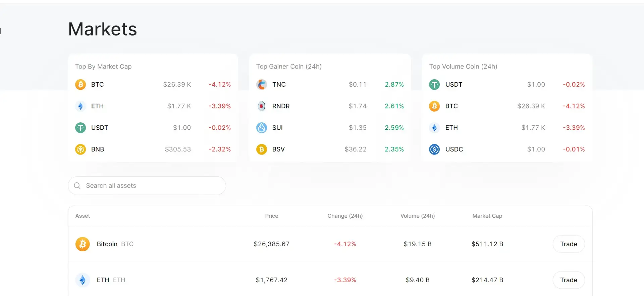The image size is (644, 296).
Task: Click the TNC coin icon in Top Gainer
Action: tap(262, 84)
